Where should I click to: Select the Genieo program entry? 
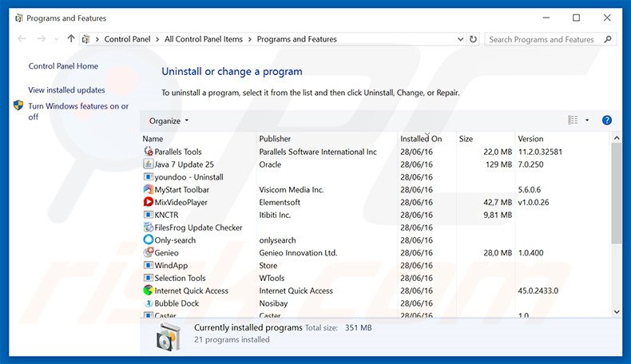click(x=167, y=253)
